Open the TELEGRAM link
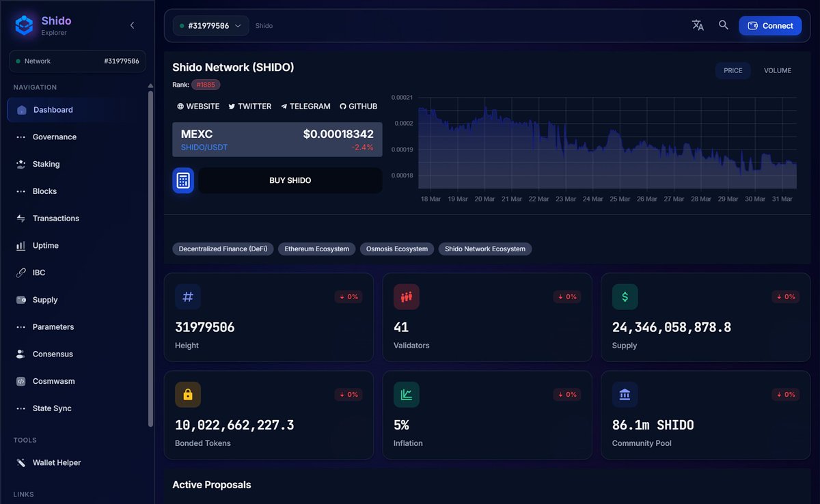The width and height of the screenshot is (820, 504). click(x=305, y=107)
